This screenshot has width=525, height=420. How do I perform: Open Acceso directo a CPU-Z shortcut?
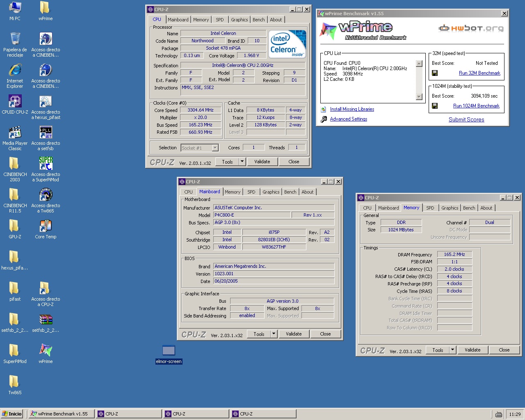pos(46,294)
